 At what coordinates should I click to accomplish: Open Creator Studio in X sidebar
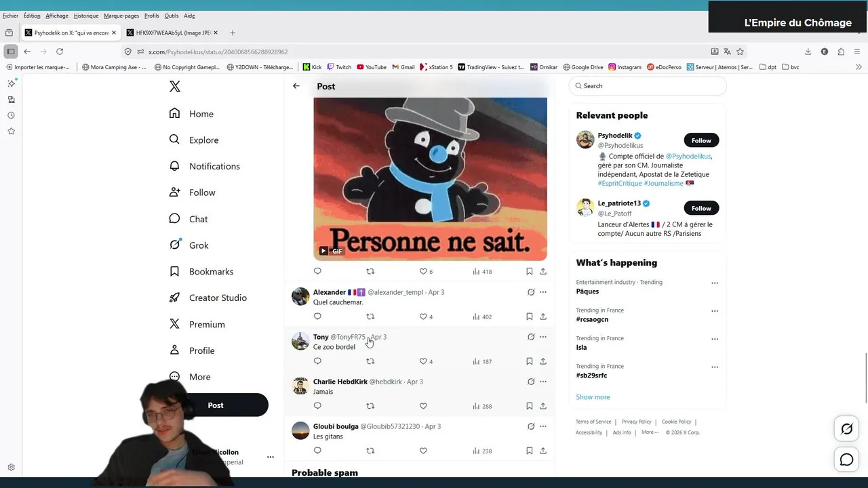[208, 298]
